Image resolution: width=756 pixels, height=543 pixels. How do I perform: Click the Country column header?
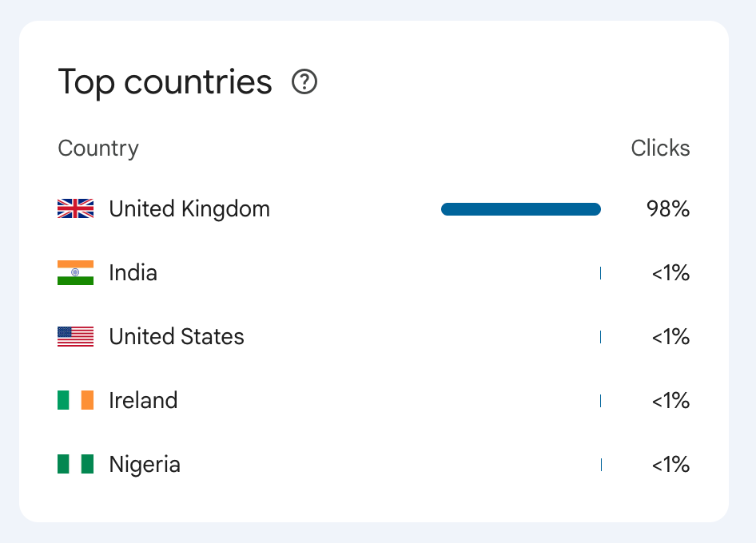pyautogui.click(x=98, y=149)
